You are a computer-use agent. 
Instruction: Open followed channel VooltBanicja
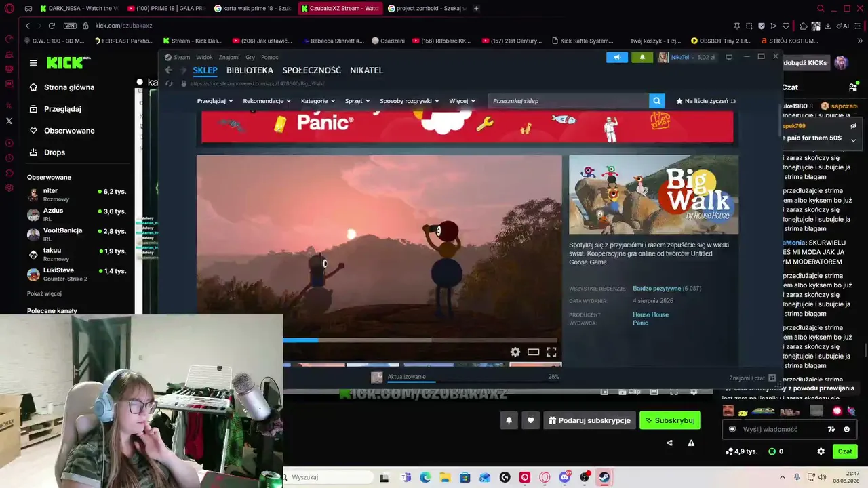tap(77, 235)
